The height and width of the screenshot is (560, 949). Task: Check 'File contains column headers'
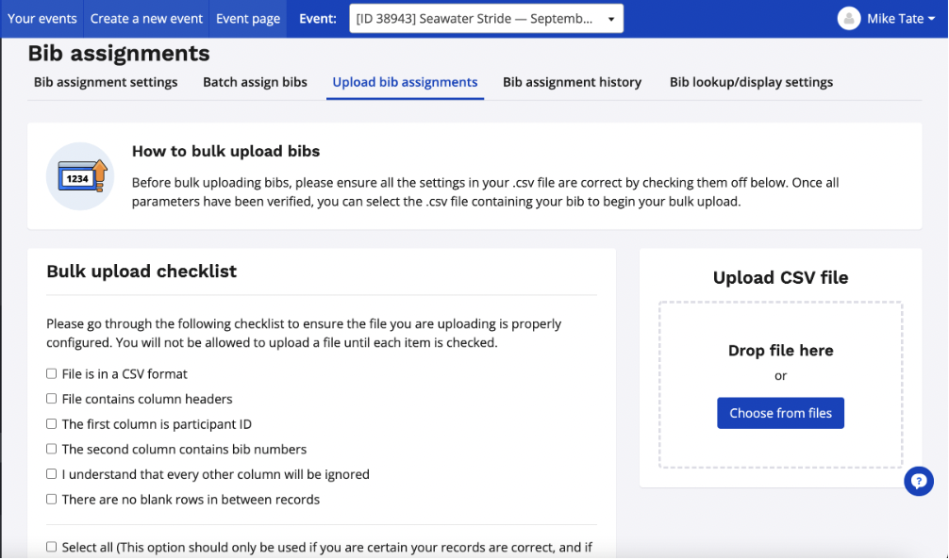(x=52, y=399)
